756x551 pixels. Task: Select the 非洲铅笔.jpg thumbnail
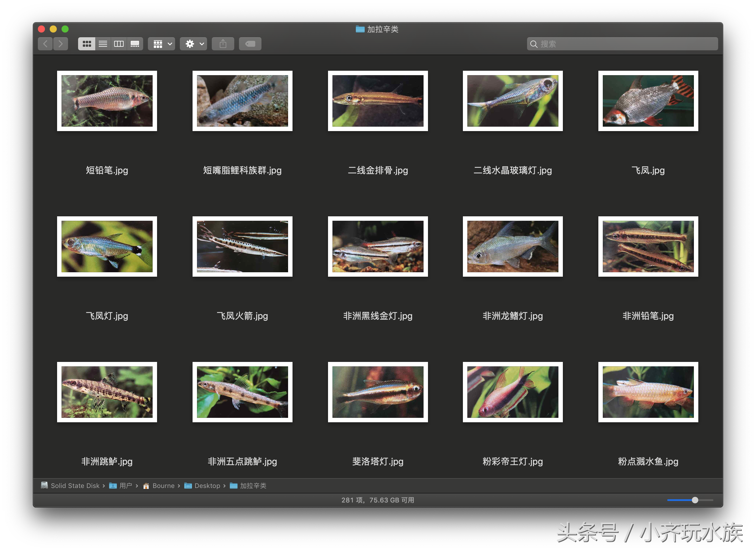click(648, 246)
